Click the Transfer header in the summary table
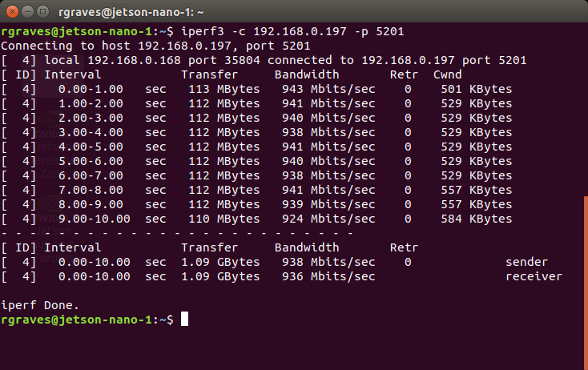The width and height of the screenshot is (588, 370). pos(210,247)
